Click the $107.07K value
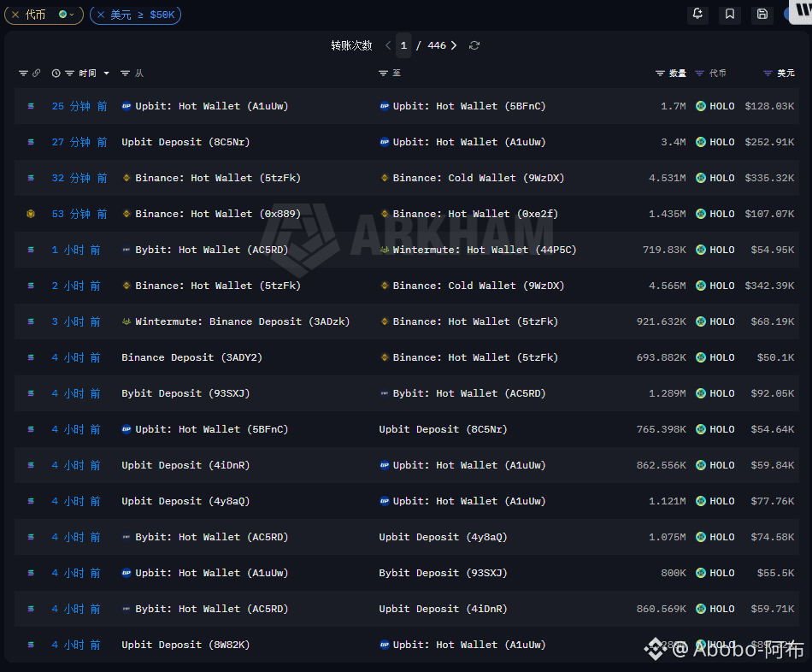812x672 pixels. coord(769,214)
